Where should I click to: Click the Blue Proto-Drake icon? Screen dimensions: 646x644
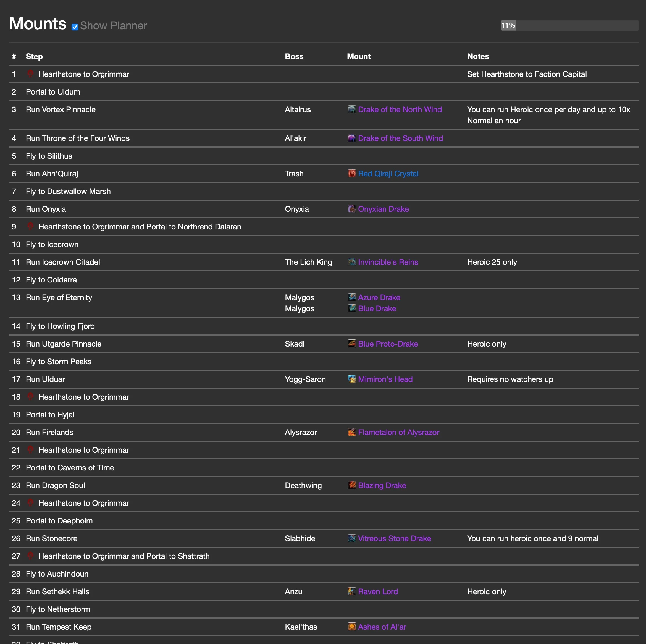coord(352,344)
